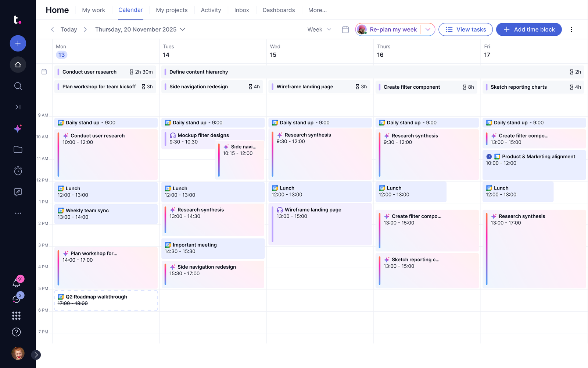Open notifications bell with 91 badge

tap(17, 283)
